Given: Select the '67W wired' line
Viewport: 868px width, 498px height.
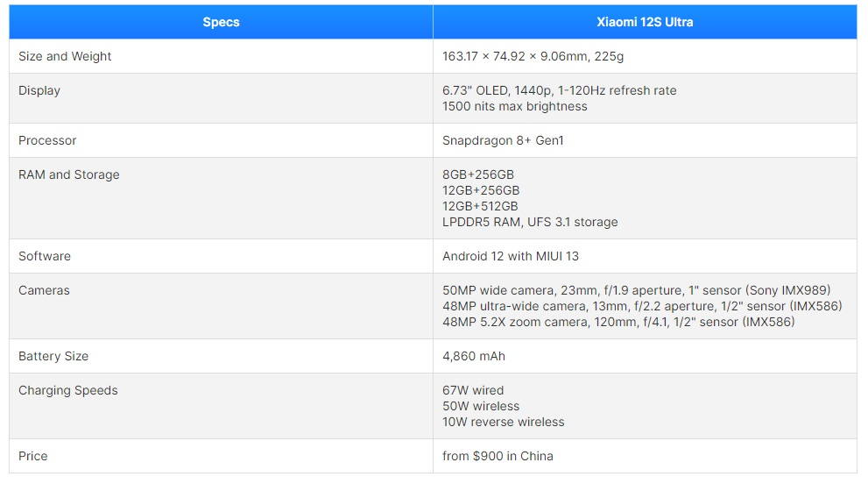Looking at the screenshot, I should (473, 390).
